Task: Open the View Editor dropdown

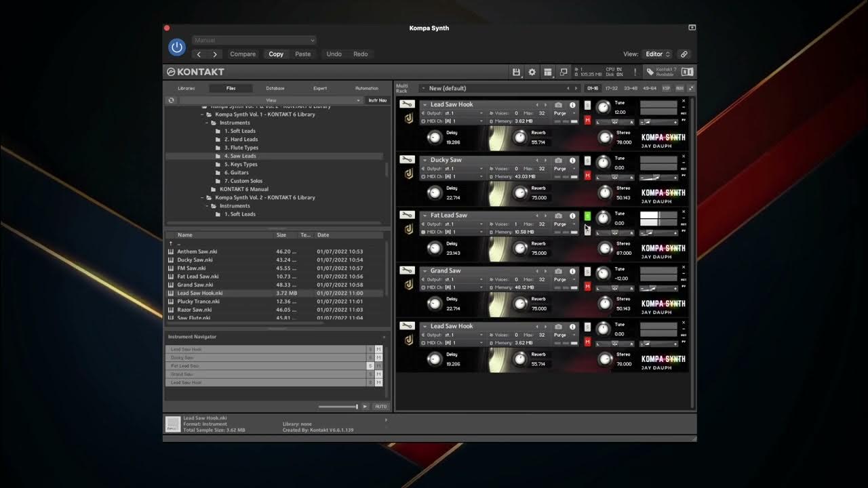Action: click(657, 54)
